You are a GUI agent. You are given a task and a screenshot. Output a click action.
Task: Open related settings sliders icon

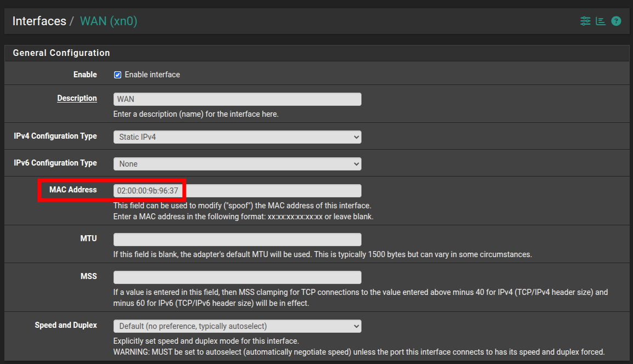coord(585,21)
